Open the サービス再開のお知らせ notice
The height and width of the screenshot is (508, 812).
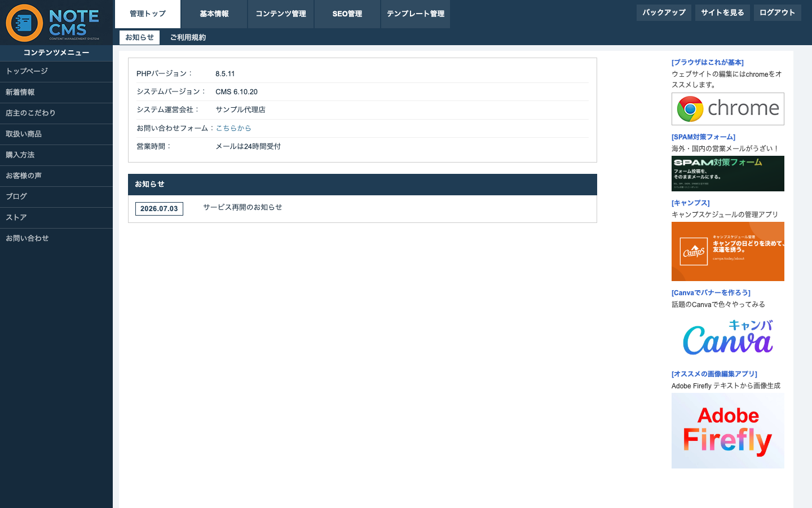[242, 207]
